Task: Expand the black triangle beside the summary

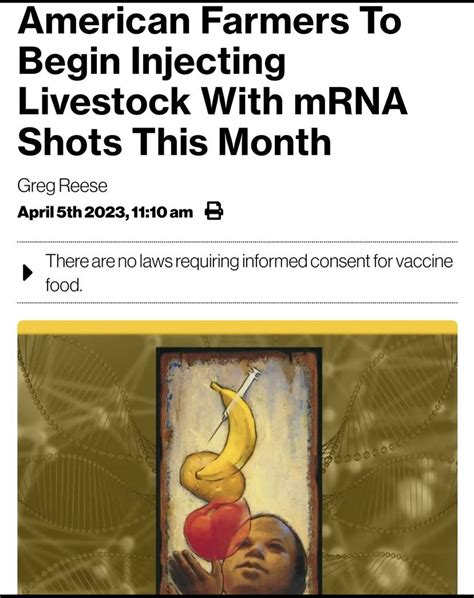Action: (x=27, y=273)
